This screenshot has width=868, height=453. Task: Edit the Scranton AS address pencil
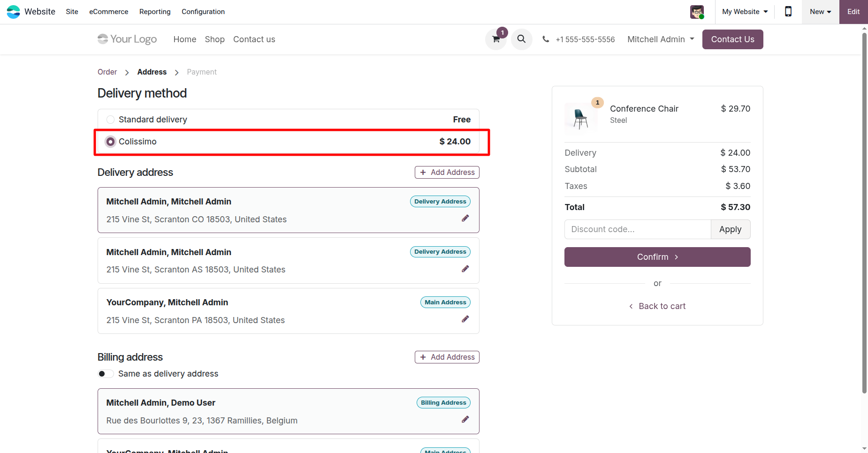[465, 269]
